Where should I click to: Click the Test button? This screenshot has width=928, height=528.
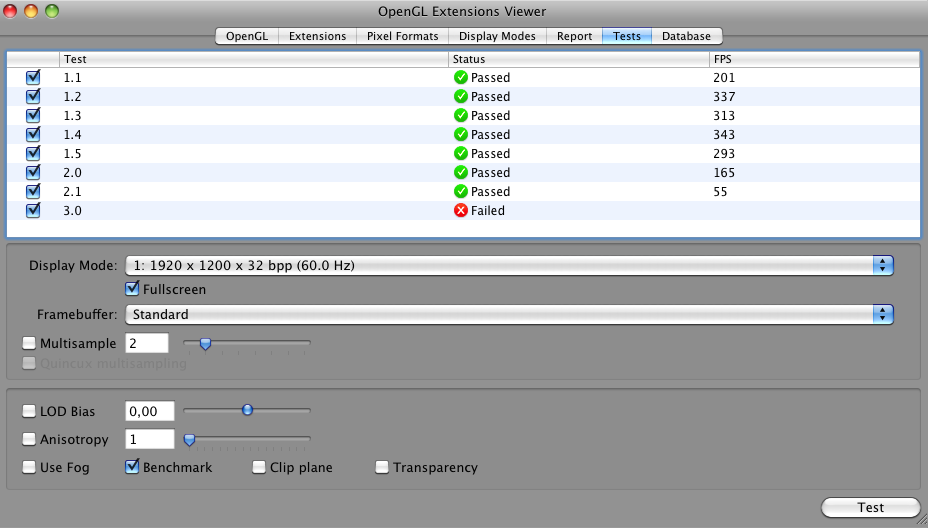coord(871,507)
